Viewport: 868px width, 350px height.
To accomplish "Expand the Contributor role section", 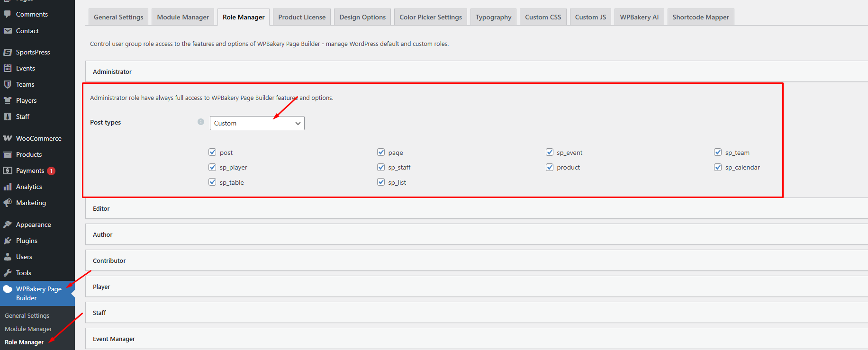I will pyautogui.click(x=477, y=260).
